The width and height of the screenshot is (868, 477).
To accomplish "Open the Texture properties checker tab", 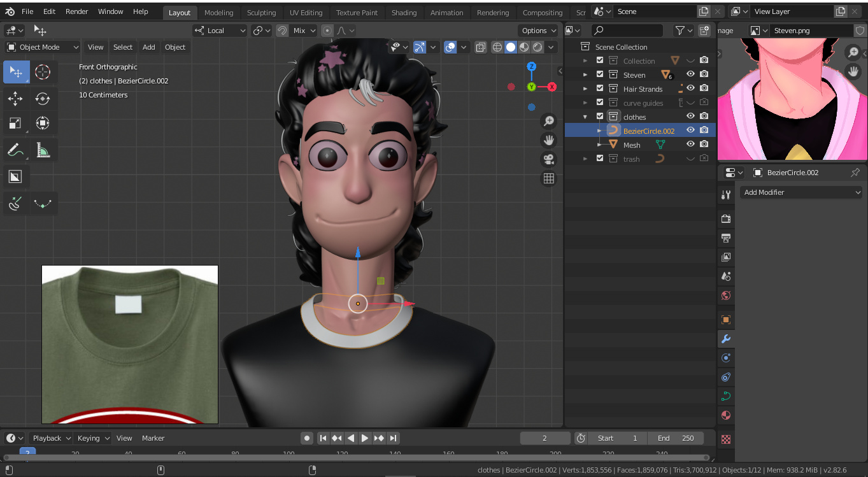I will 726,439.
